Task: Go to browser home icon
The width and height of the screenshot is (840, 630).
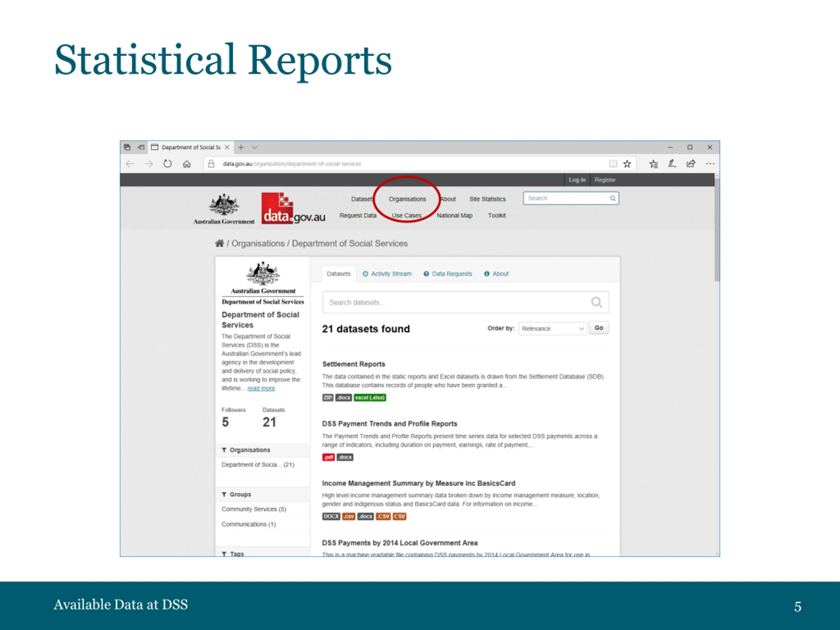Action: click(186, 164)
